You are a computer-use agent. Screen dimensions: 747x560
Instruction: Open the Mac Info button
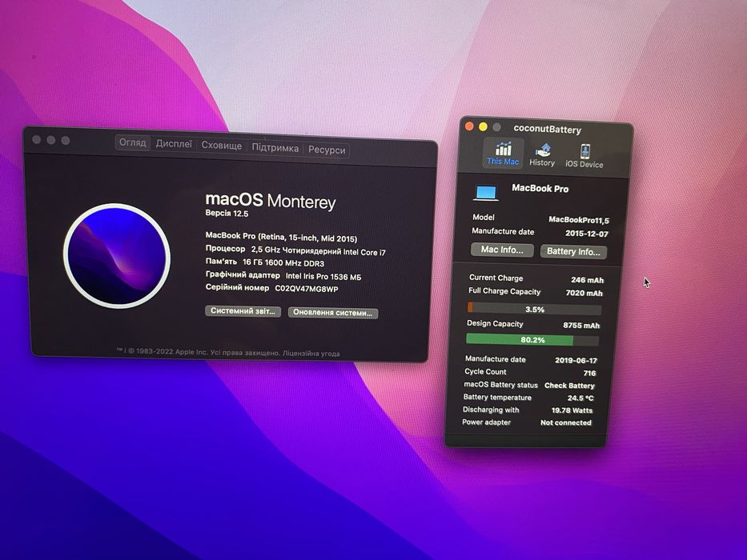502,250
